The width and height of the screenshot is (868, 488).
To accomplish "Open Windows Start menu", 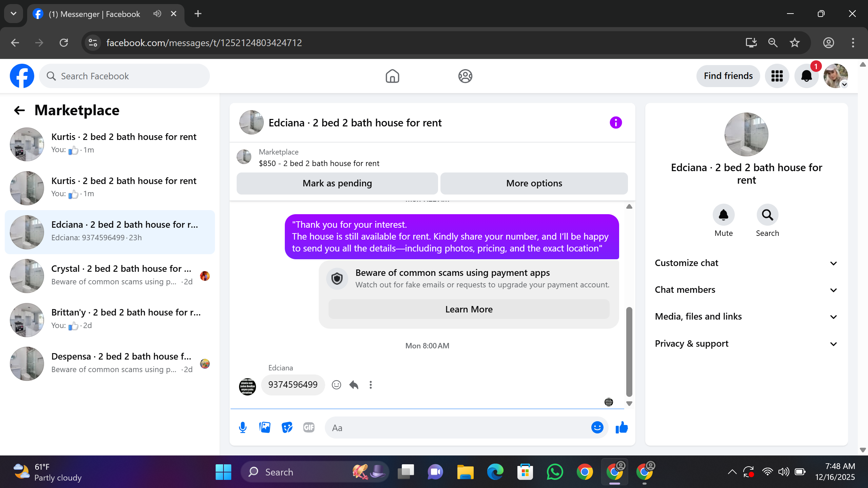I will [223, 472].
